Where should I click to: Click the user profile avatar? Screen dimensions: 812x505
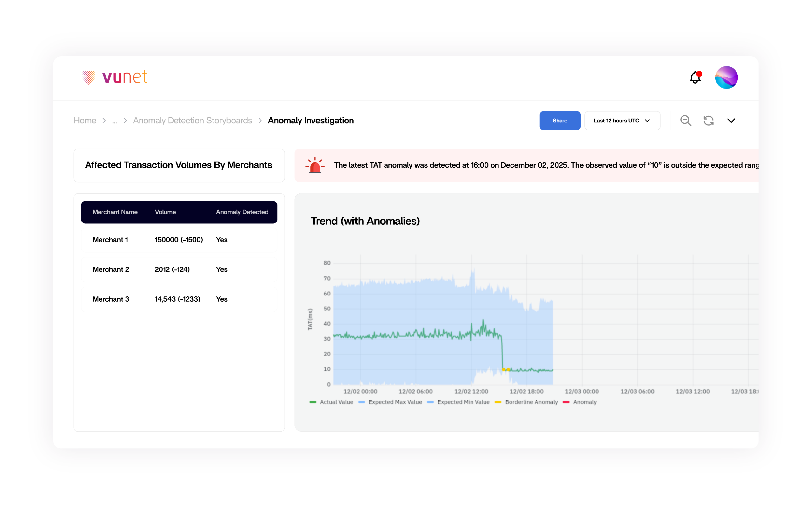point(726,77)
